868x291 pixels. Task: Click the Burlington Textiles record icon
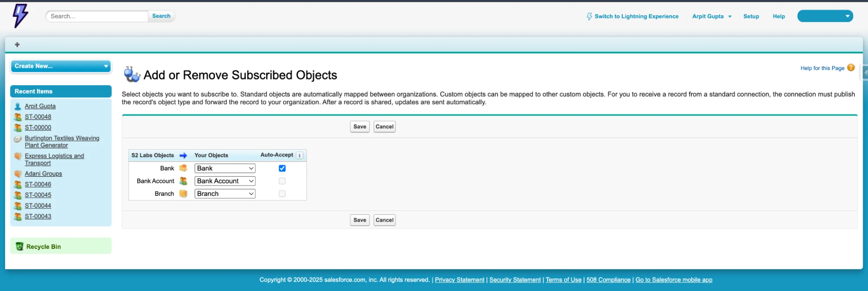18,139
